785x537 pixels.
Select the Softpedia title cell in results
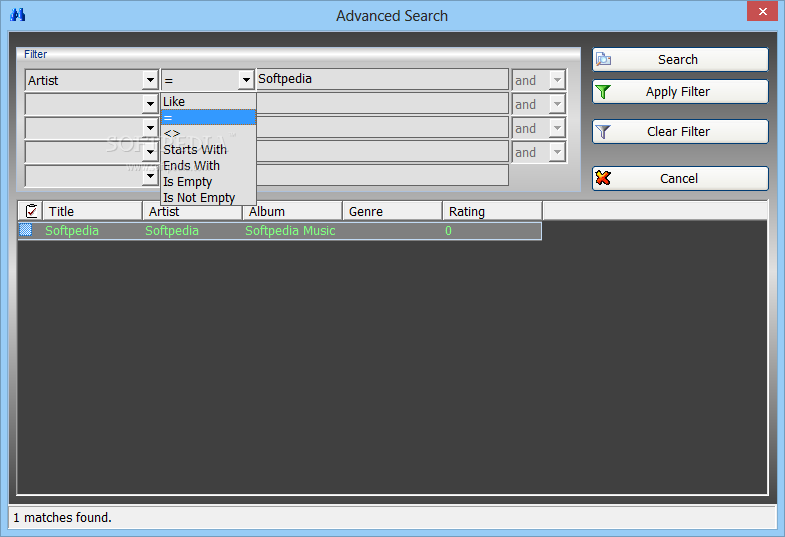click(72, 231)
